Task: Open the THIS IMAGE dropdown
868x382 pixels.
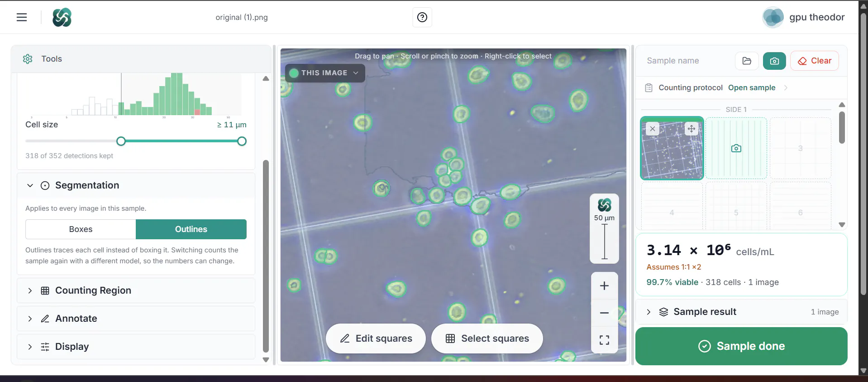Action: (x=324, y=73)
